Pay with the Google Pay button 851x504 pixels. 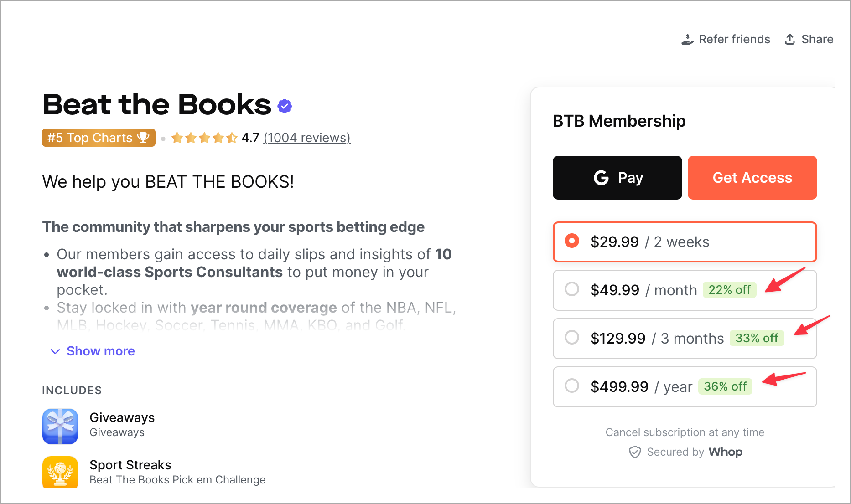point(617,178)
